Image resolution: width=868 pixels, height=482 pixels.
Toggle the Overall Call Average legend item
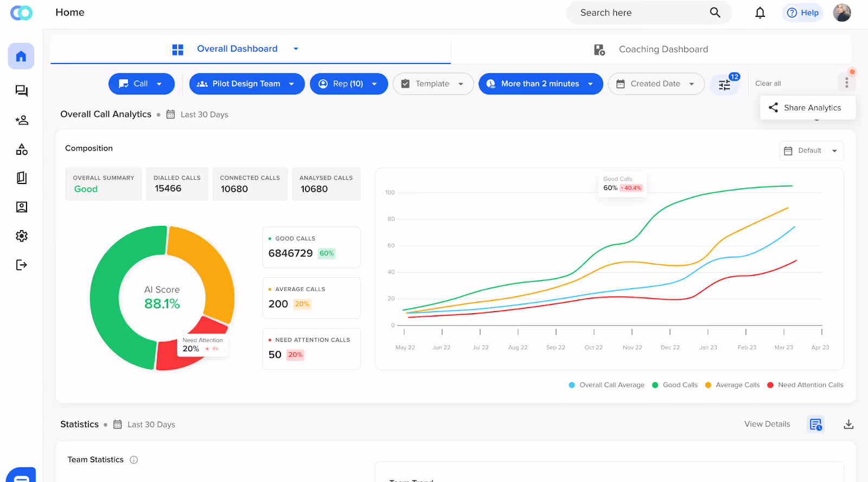(x=607, y=385)
